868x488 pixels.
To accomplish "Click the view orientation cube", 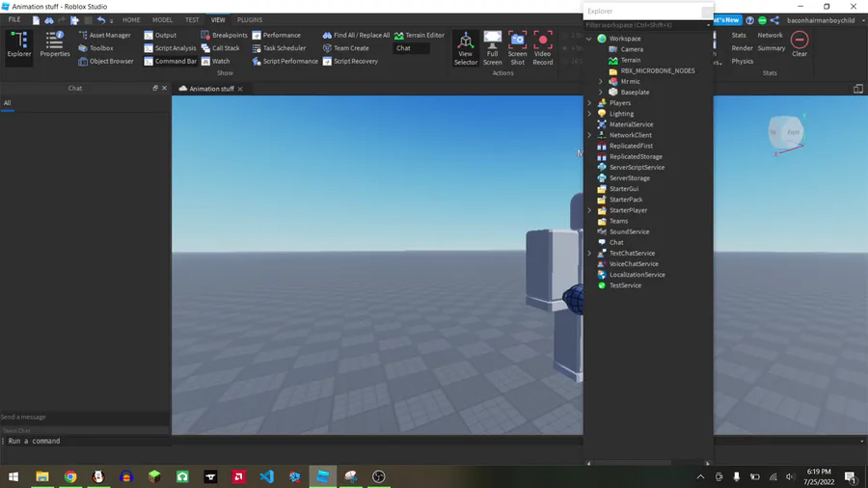I will [786, 133].
